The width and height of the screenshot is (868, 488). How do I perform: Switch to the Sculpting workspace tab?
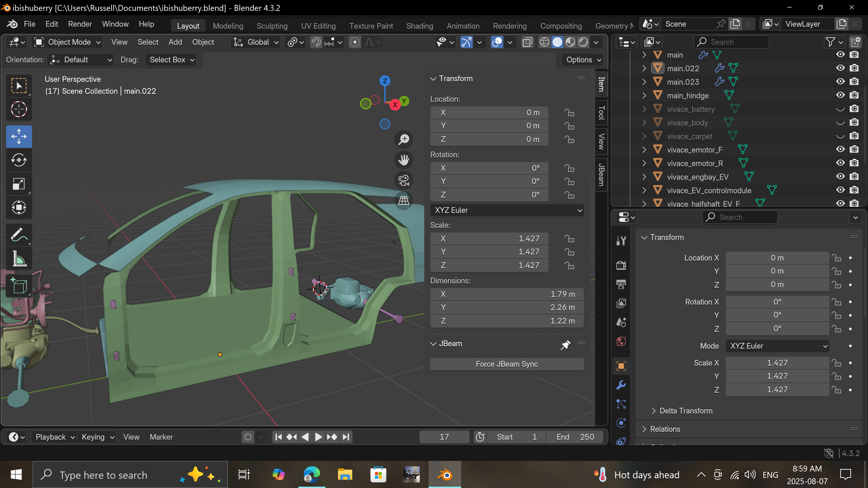272,26
